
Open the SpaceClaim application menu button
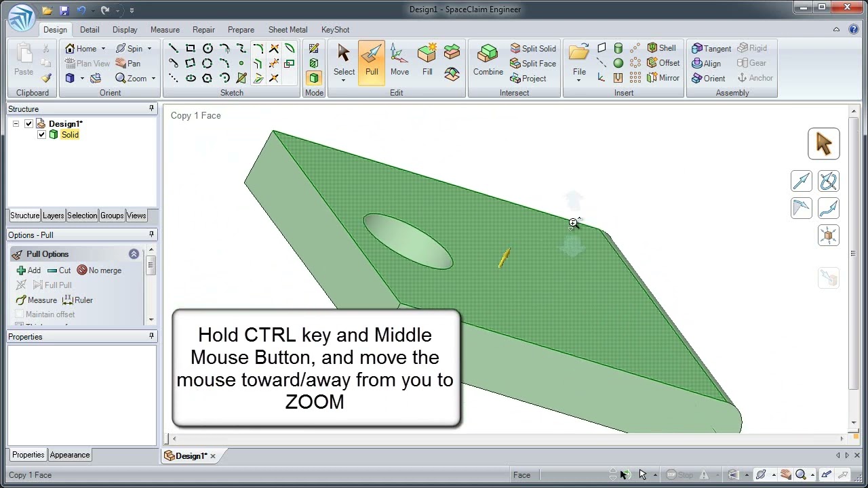click(x=22, y=16)
